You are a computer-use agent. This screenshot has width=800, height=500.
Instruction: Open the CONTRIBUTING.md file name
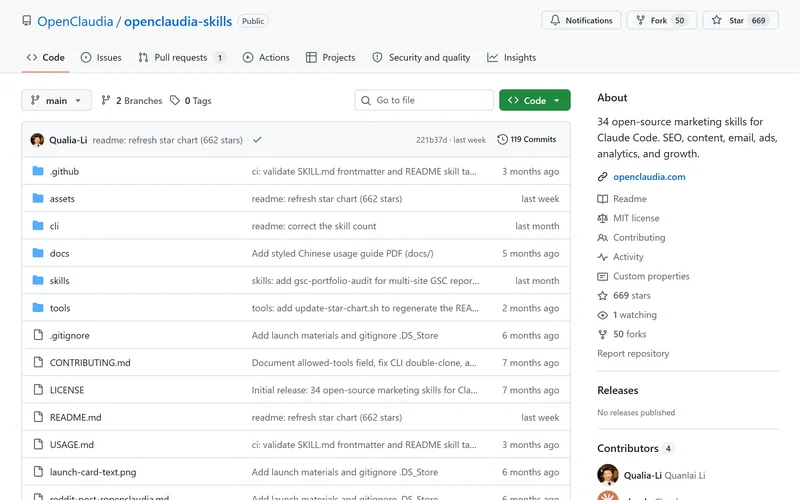pyautogui.click(x=90, y=363)
